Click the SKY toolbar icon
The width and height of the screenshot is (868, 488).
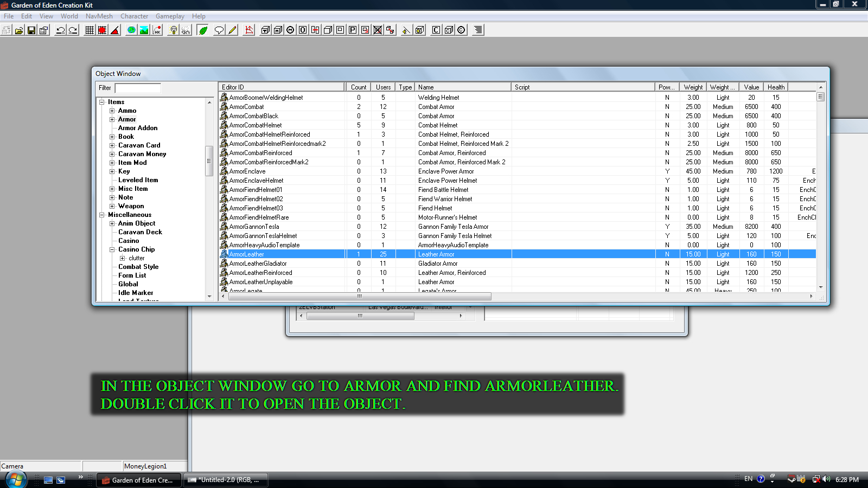pyautogui.click(x=186, y=30)
